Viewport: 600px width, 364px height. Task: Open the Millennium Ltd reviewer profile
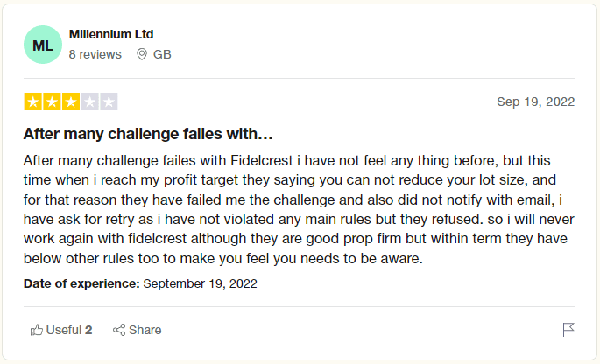pos(111,35)
